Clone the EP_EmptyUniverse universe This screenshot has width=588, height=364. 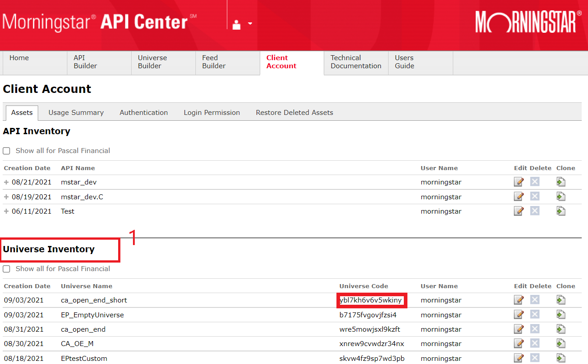coord(561,315)
